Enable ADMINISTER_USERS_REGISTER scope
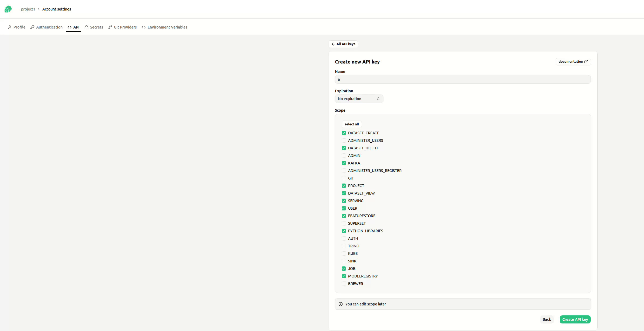This screenshot has width=644, height=331. point(344,171)
